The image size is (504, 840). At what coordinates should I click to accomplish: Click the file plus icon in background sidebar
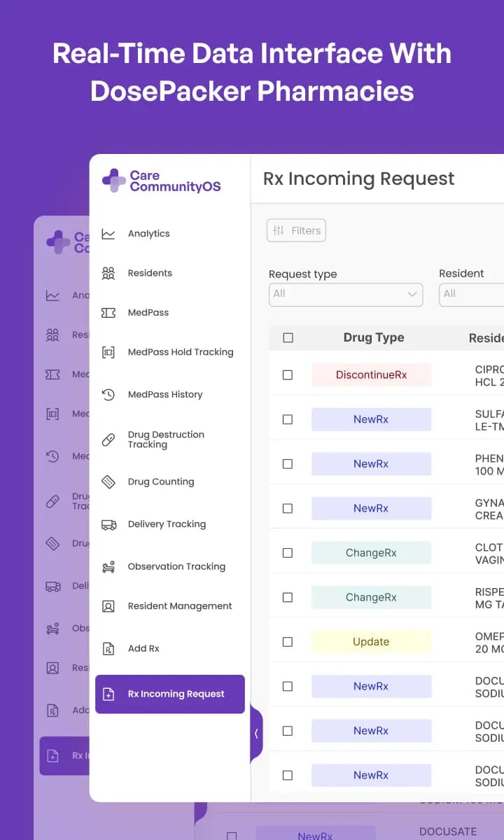[x=52, y=756]
